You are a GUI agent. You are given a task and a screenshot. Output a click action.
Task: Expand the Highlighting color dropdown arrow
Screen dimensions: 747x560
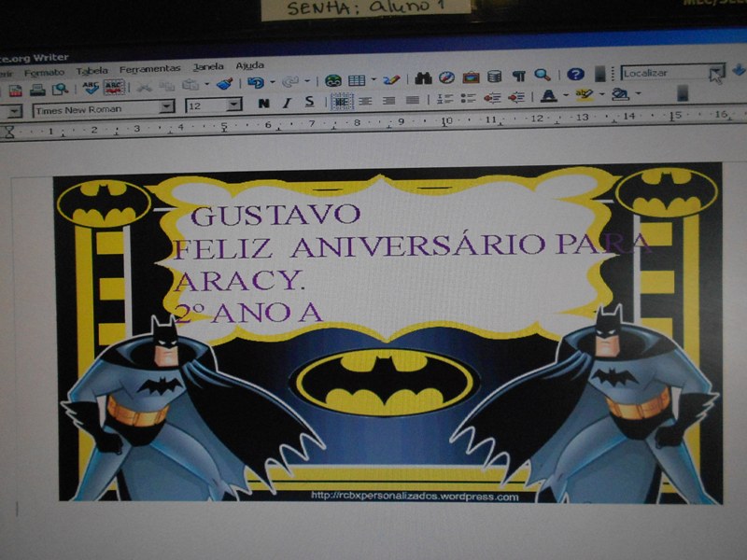tap(601, 94)
